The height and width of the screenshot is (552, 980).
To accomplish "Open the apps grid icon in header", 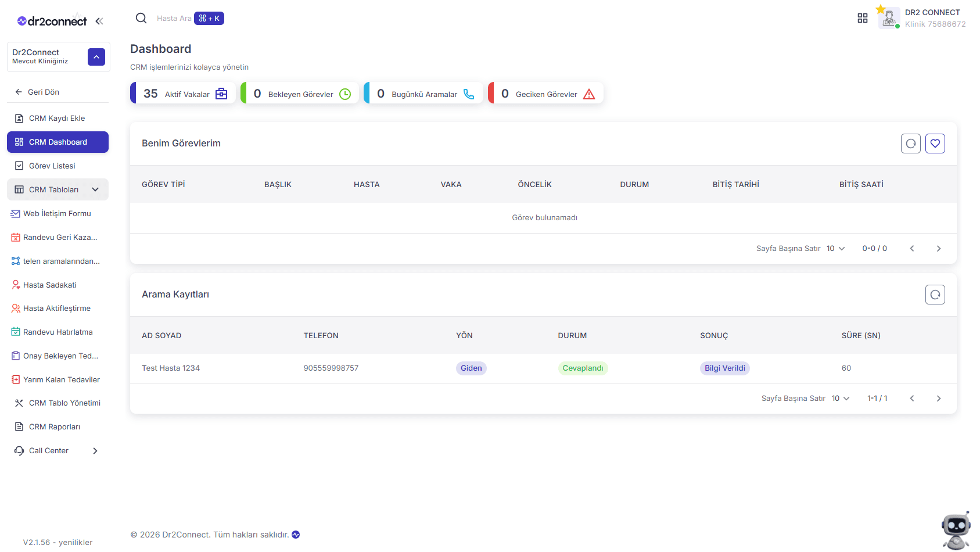I will (x=863, y=18).
